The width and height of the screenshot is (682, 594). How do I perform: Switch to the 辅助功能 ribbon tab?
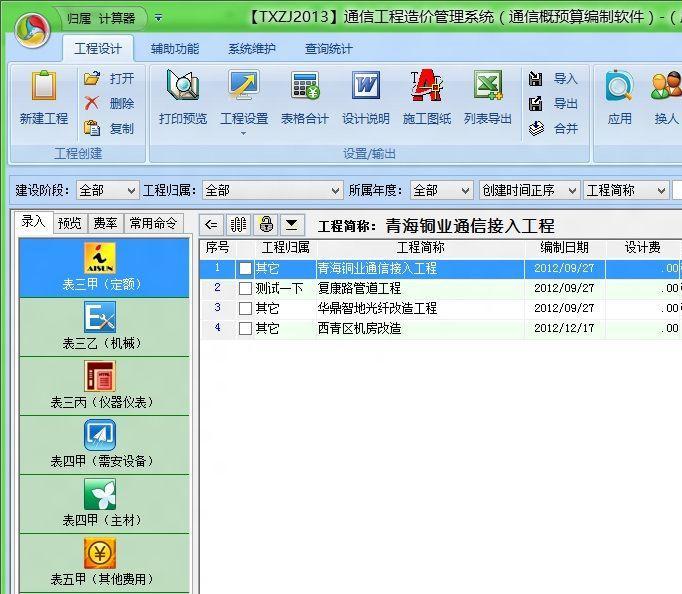tap(175, 49)
